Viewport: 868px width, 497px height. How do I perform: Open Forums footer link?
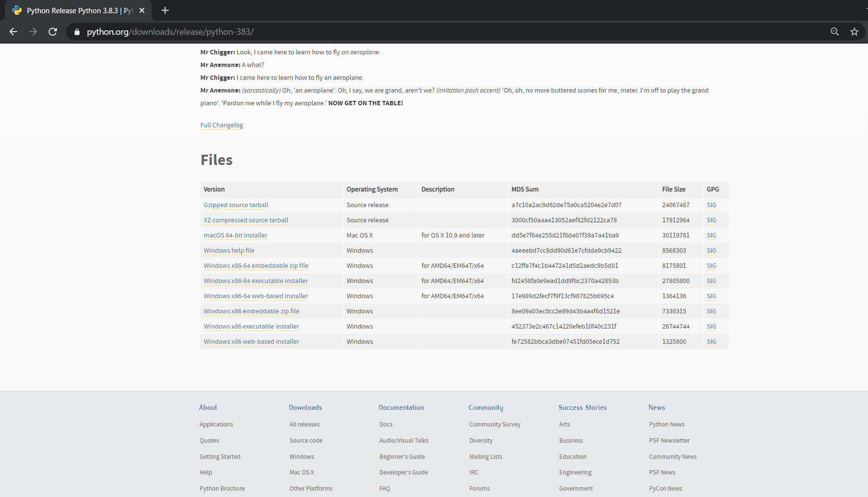(480, 489)
